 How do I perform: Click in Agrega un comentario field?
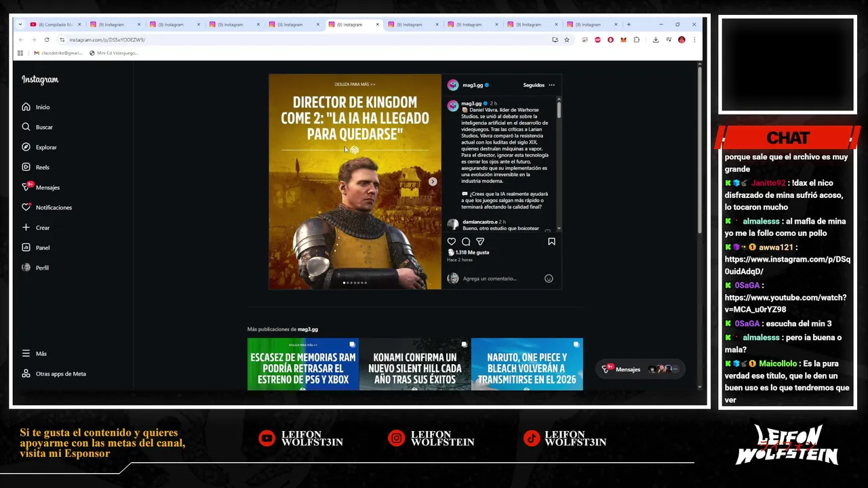[x=502, y=279]
